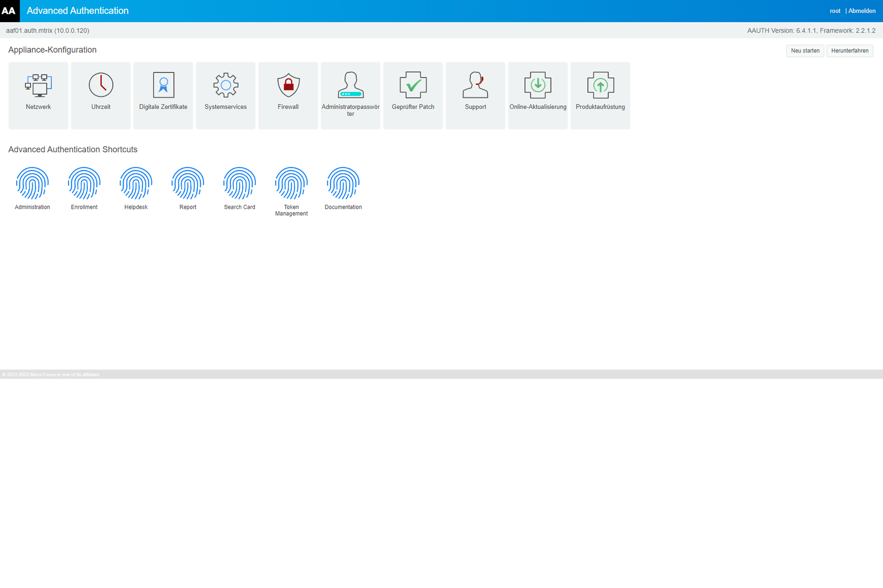Click the AAUTH Version info text

(811, 31)
